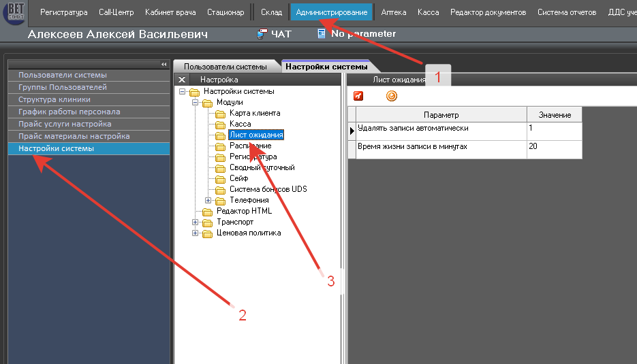Click the Касса folder icon in tree
Image resolution: width=637 pixels, height=364 pixels.
[x=220, y=125]
